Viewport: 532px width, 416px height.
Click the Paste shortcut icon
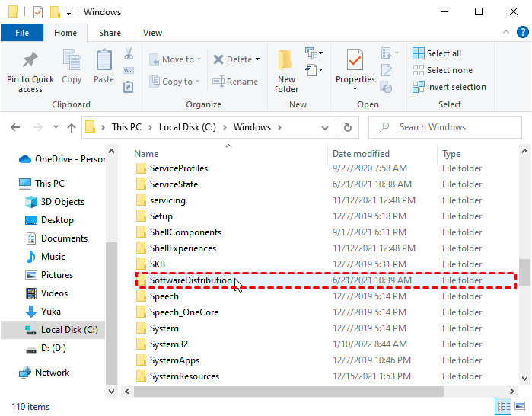129,87
